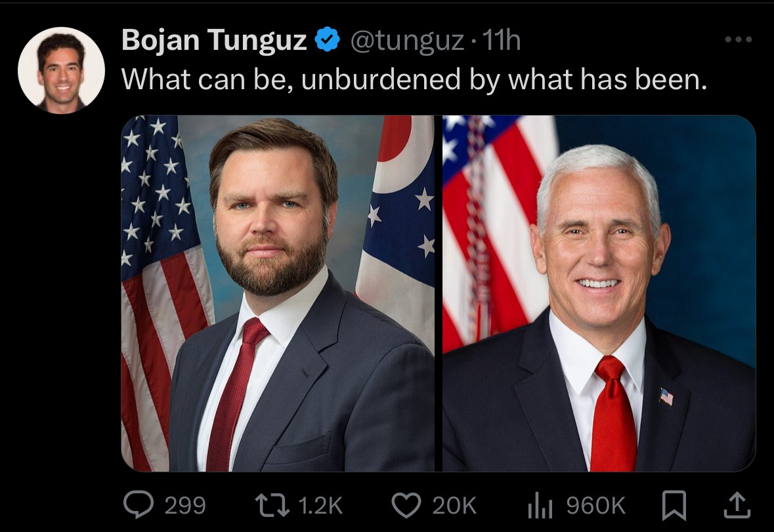Open the tweet via 11h timestamp
774x532 pixels.
(x=501, y=40)
